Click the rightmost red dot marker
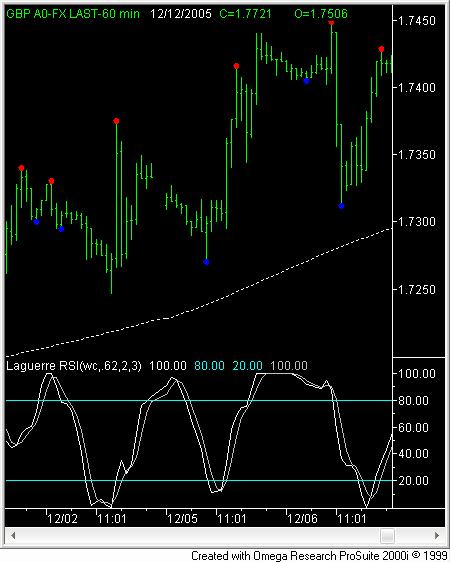The height and width of the screenshot is (562, 450). click(381, 49)
